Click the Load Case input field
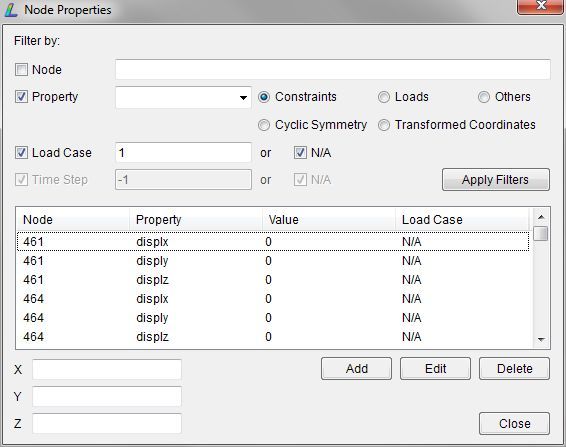Image resolution: width=566 pixels, height=447 pixels. coord(183,152)
